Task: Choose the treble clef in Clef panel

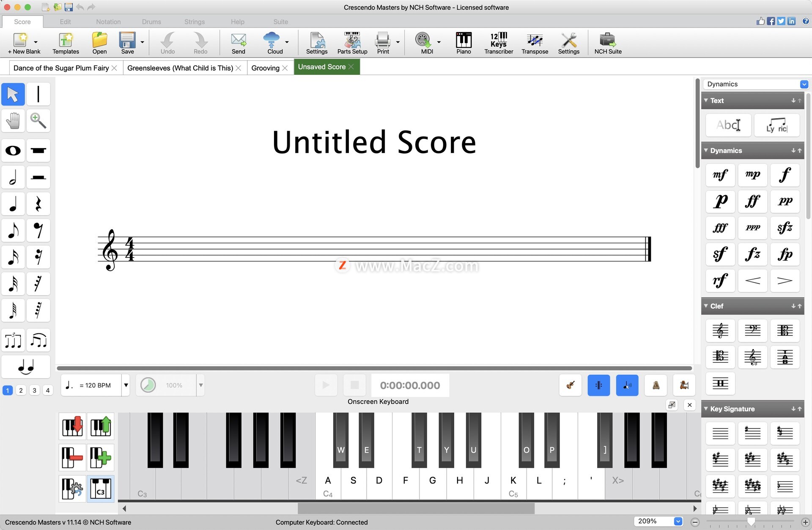Action: [720, 330]
